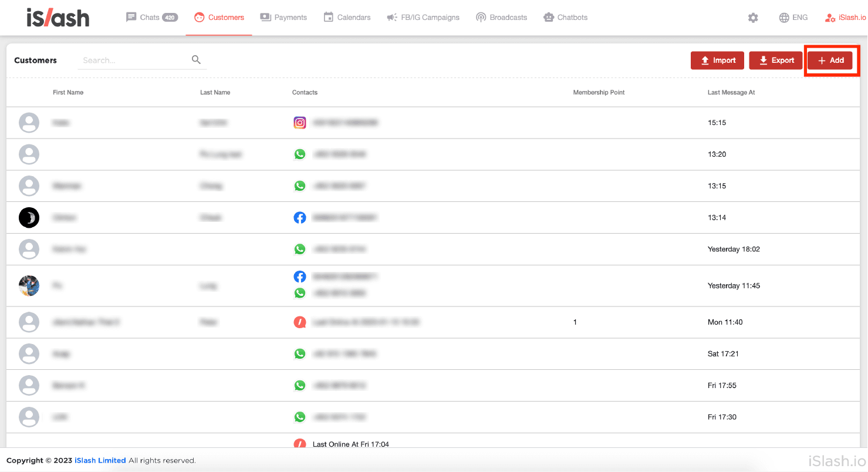Click WhatsApp icon in Sat 17:21 row

(x=300, y=354)
